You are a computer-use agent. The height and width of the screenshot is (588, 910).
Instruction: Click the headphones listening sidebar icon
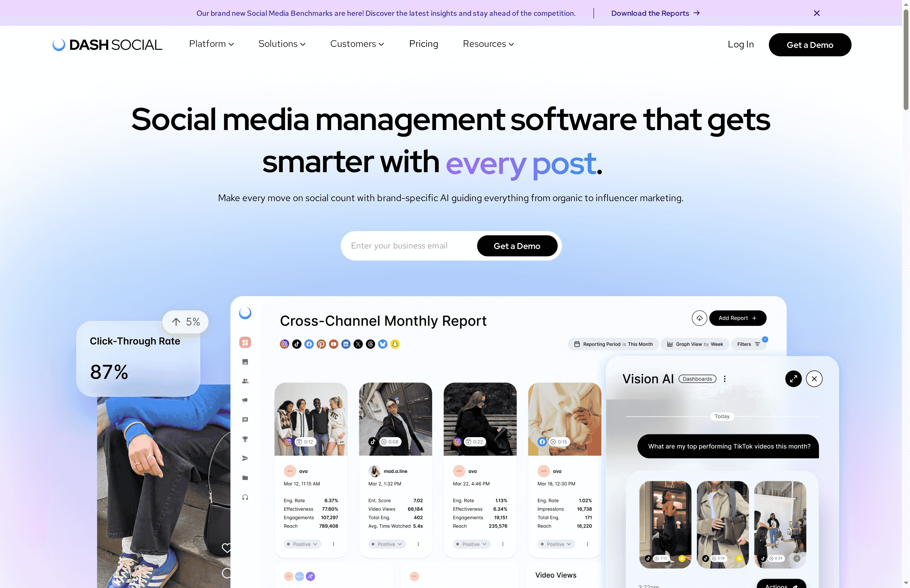pyautogui.click(x=245, y=497)
